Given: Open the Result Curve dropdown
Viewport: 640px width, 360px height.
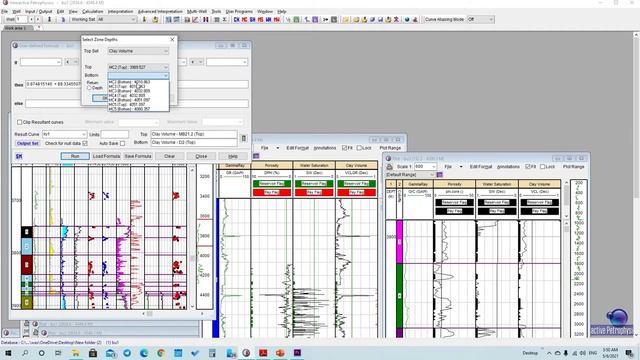Looking at the screenshot, I should pyautogui.click(x=65, y=134).
